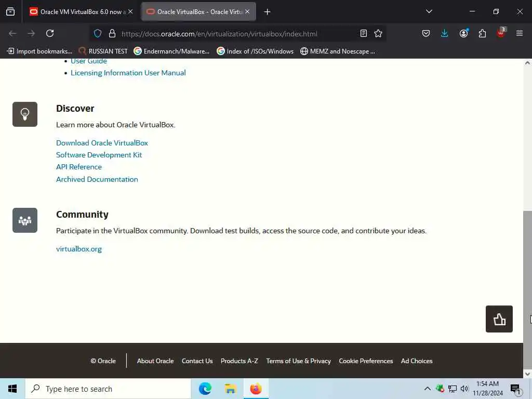Bookmark this page with star icon
Image resolution: width=532 pixels, height=399 pixels.
pos(378,33)
